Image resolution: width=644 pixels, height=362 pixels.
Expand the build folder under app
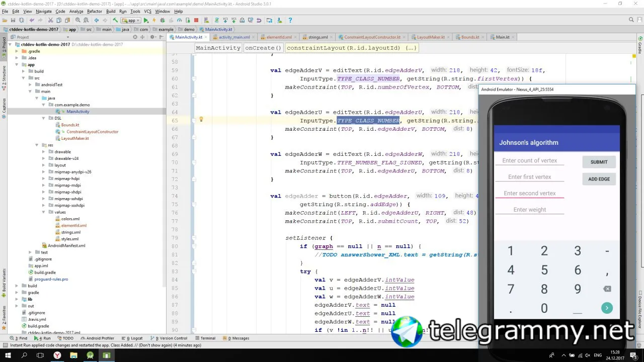tap(23, 71)
